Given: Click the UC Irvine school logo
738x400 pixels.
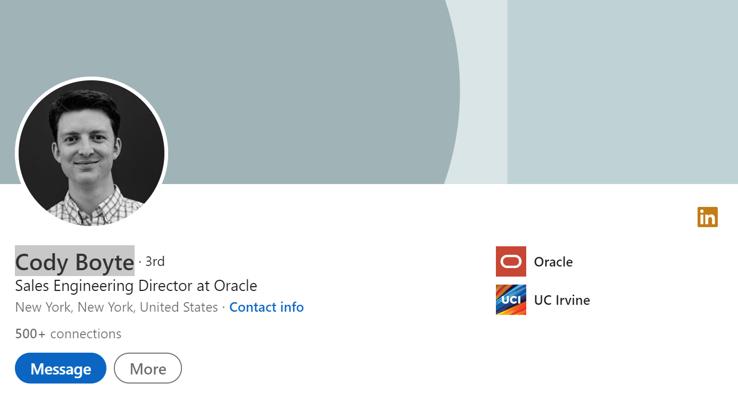Looking at the screenshot, I should click(510, 300).
